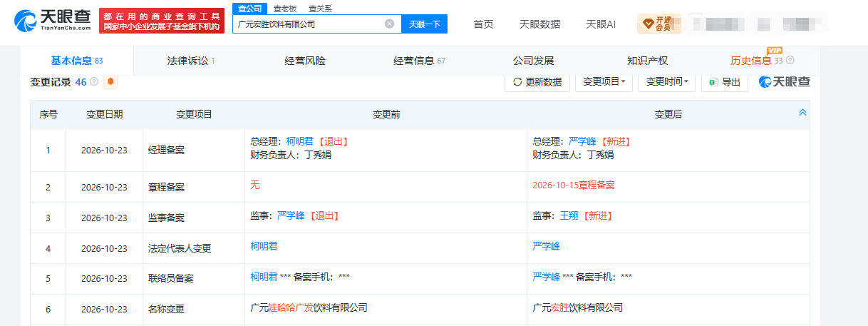Screen dimensions: 868x326
Task: Click the old name 广元娃哈哈广发饮料有限公司
Action: pyautogui.click(x=309, y=307)
